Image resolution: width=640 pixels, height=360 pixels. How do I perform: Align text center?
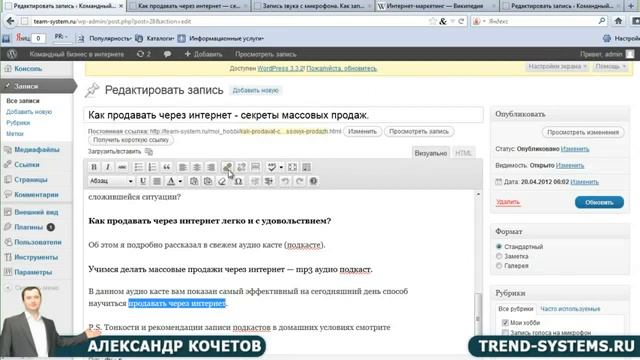[197, 167]
